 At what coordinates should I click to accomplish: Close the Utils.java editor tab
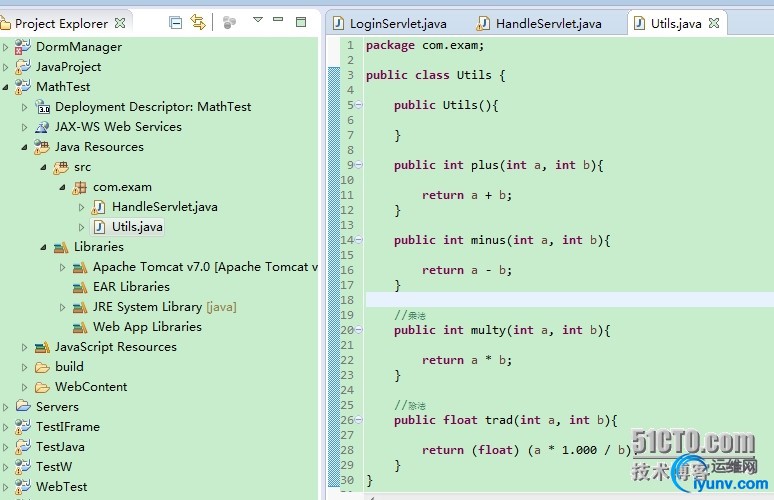coord(714,23)
